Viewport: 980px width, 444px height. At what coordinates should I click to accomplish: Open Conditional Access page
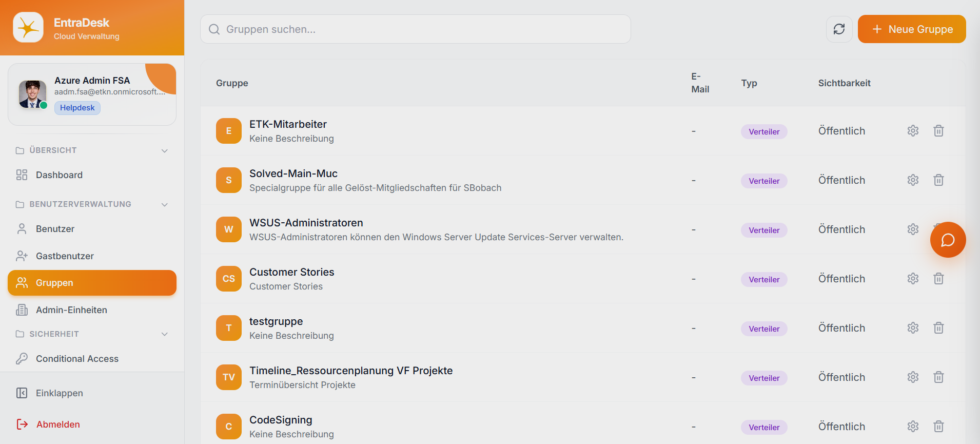coord(92,359)
